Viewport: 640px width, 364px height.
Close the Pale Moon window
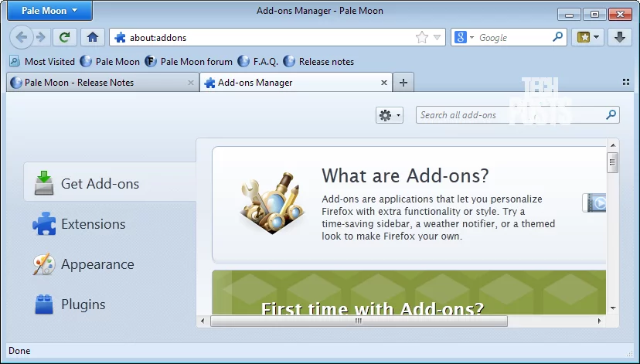pos(620,15)
